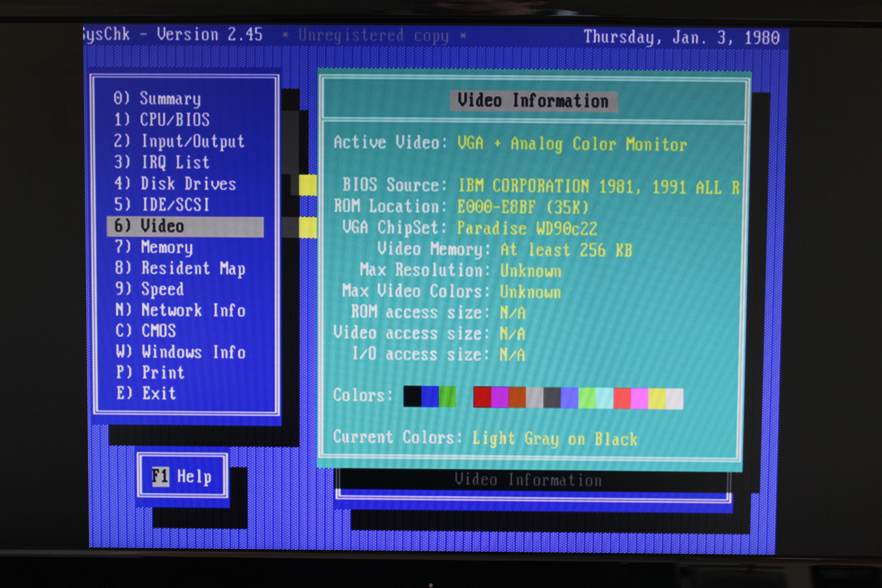This screenshot has height=588, width=882.
Task: Choose 2) Input/Output from the menu
Action: point(179,141)
